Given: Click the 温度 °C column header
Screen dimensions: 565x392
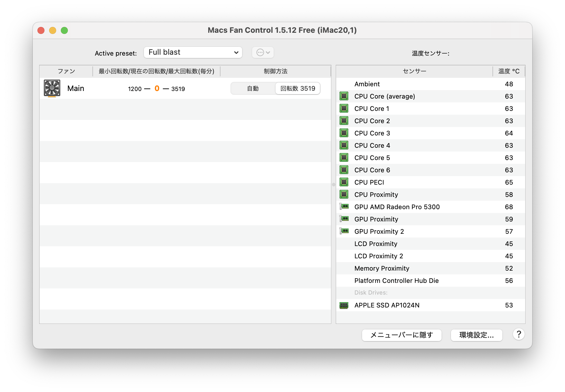Looking at the screenshot, I should [x=509, y=71].
